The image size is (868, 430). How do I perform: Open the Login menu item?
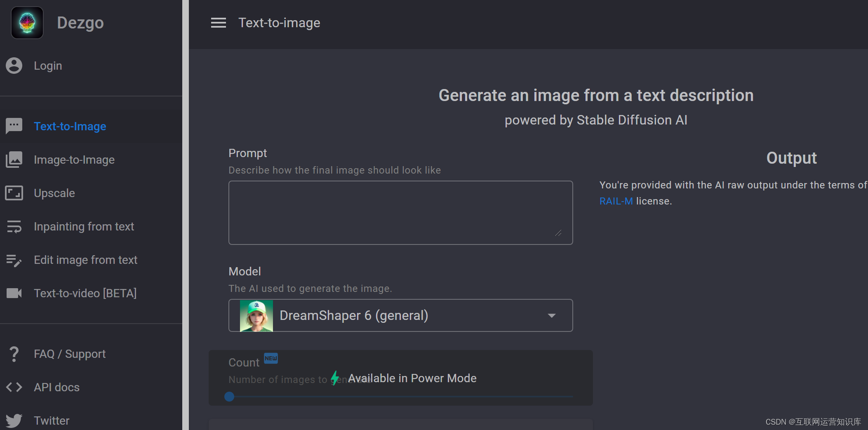click(91, 66)
